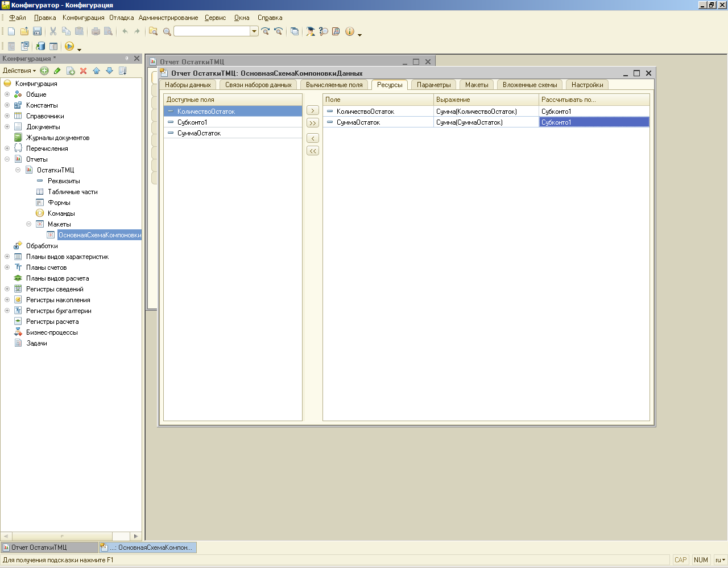Click the double left arrow remove-all button

313,151
